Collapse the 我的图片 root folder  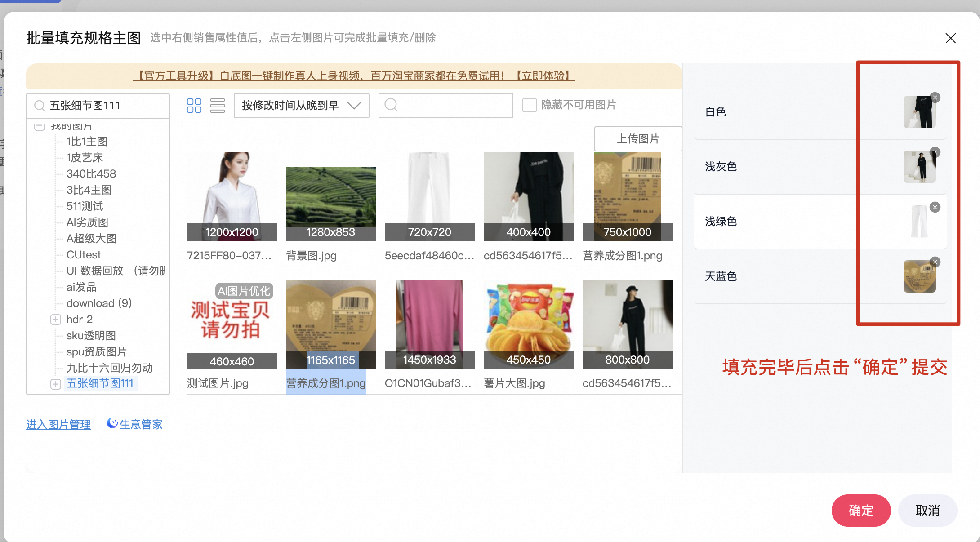coord(40,126)
